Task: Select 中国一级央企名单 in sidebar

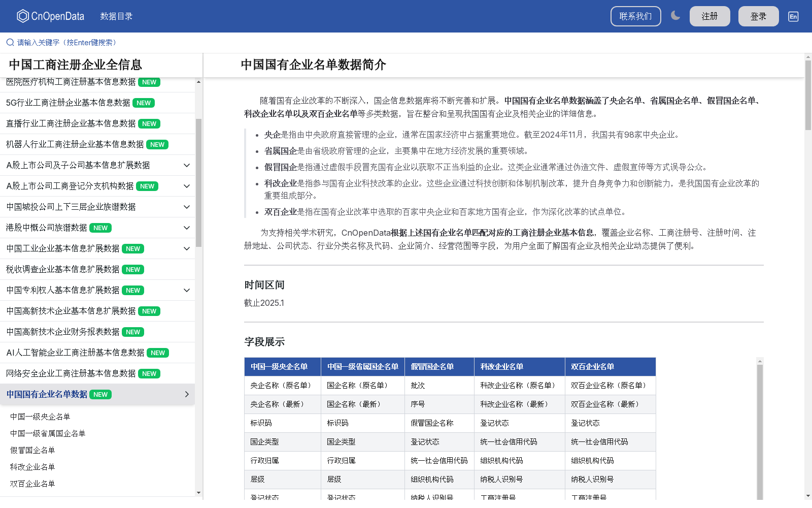Action: coord(40,417)
